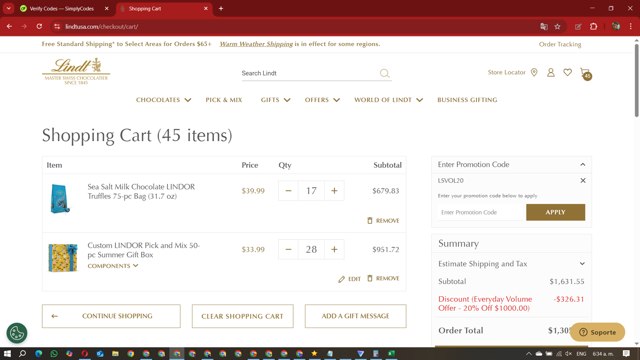The width and height of the screenshot is (640, 360).
Task: Expand Components of Summer Gift Box
Action: pyautogui.click(x=113, y=266)
